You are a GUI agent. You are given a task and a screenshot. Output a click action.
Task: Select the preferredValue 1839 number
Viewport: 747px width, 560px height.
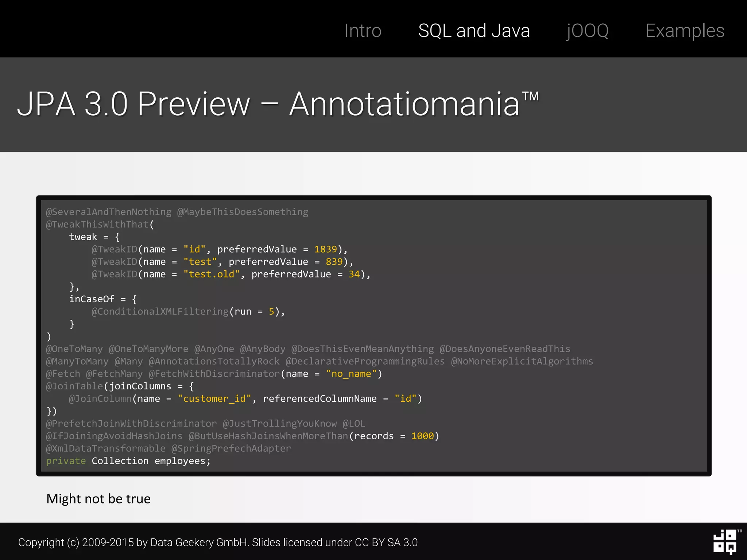(x=325, y=249)
